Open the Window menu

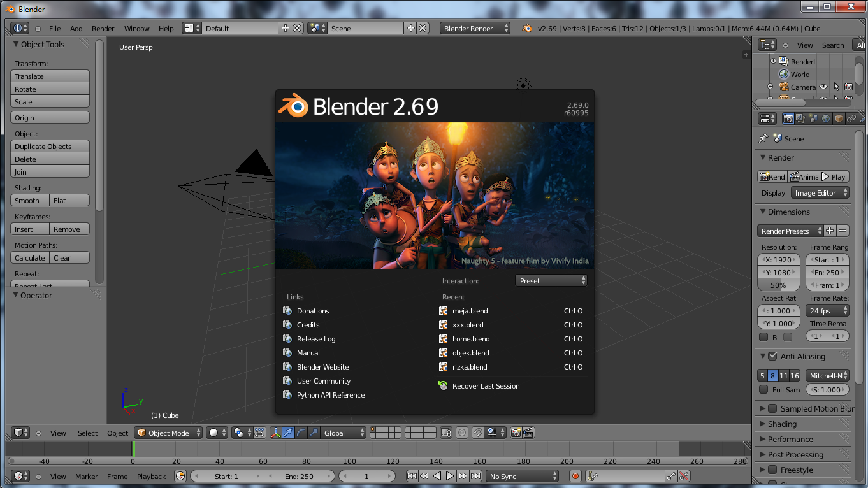point(136,28)
